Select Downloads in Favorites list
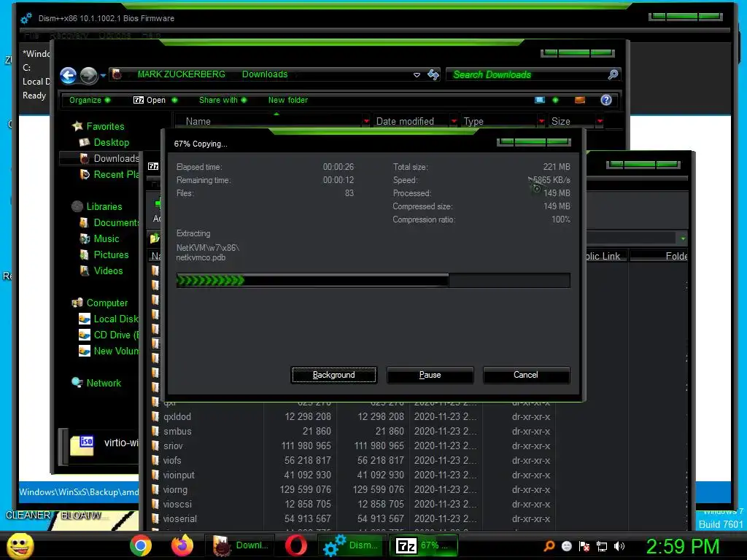The width and height of the screenshot is (747, 560). (99, 158)
